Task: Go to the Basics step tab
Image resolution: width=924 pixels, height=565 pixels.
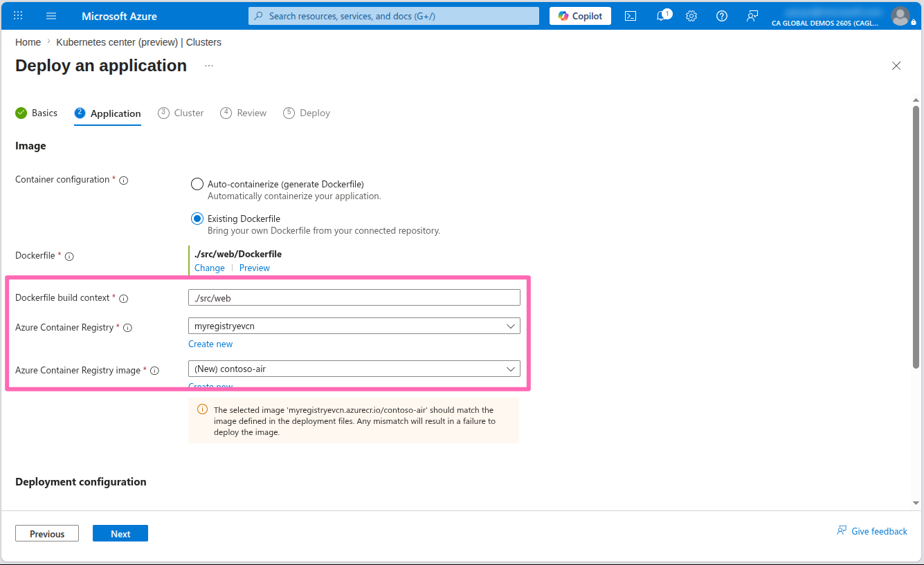Action: click(x=36, y=113)
